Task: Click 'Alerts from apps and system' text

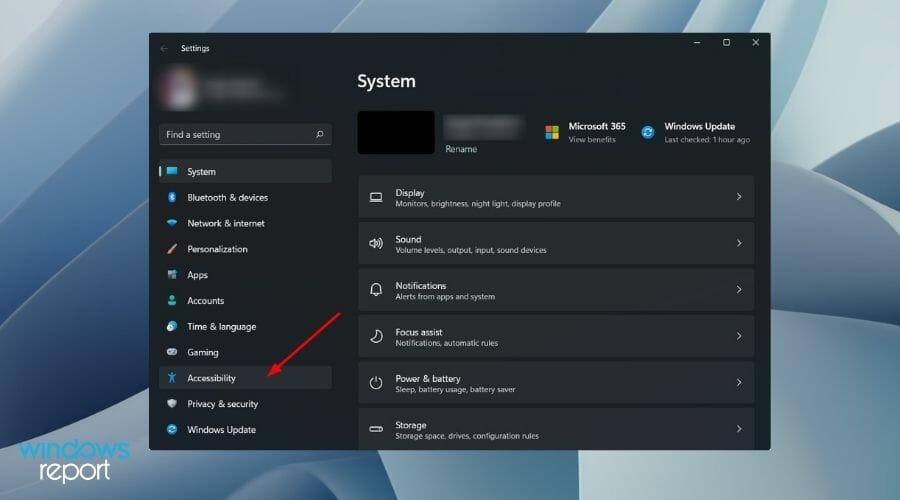Action: [445, 297]
